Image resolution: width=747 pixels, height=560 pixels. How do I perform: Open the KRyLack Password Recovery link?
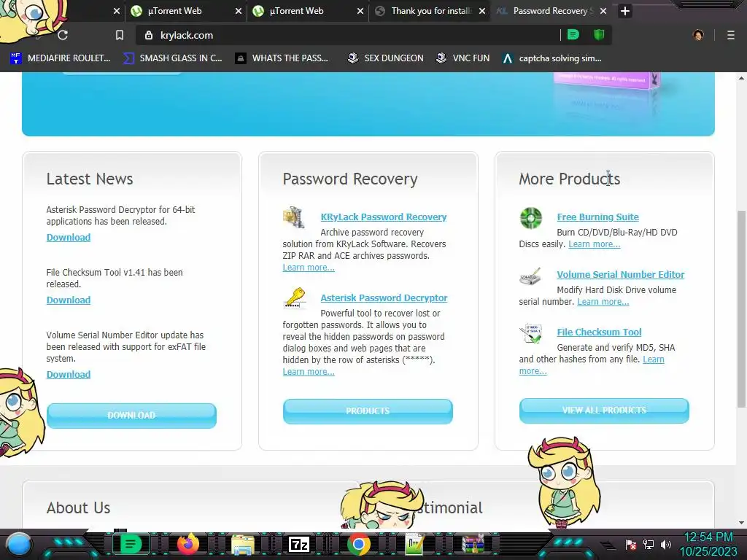tap(384, 217)
